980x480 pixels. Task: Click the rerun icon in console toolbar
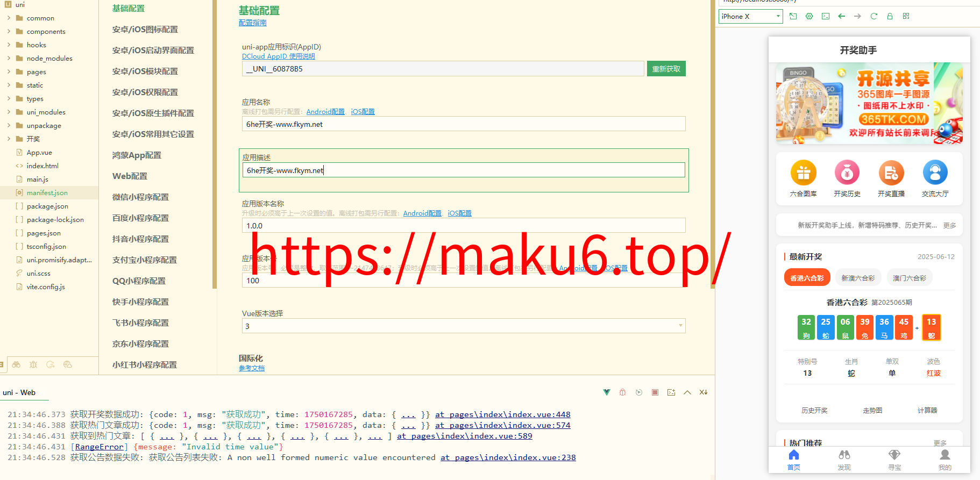[639, 392]
